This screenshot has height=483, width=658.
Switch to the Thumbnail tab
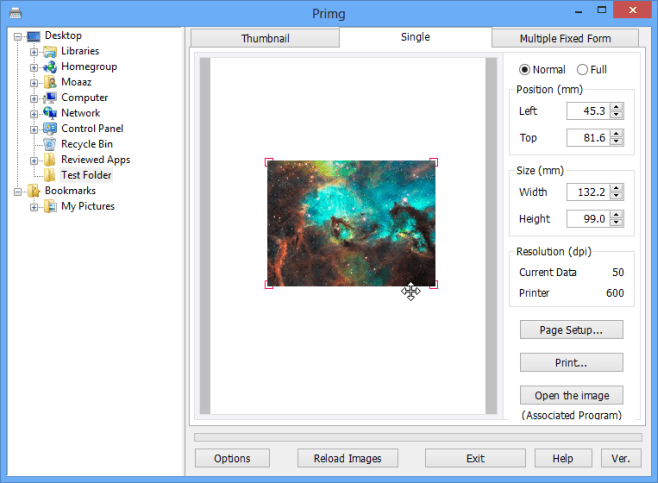[265, 38]
